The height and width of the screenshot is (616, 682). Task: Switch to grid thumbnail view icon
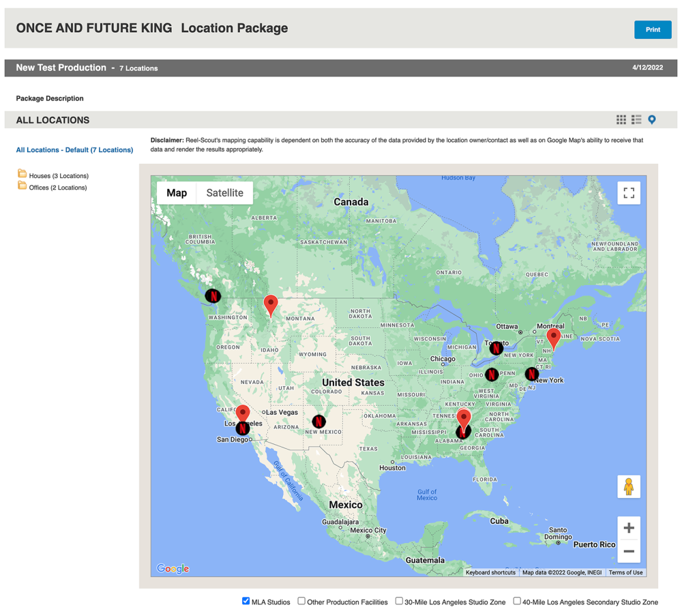point(621,119)
